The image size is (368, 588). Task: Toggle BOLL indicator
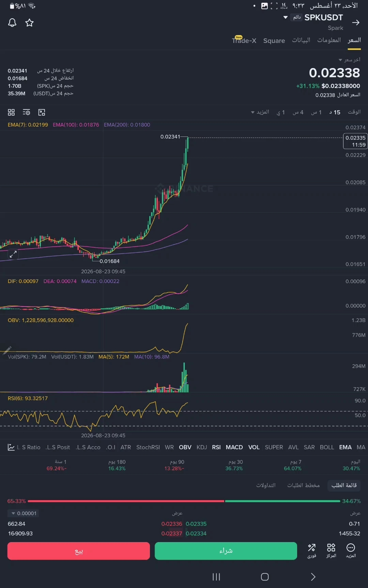click(327, 447)
